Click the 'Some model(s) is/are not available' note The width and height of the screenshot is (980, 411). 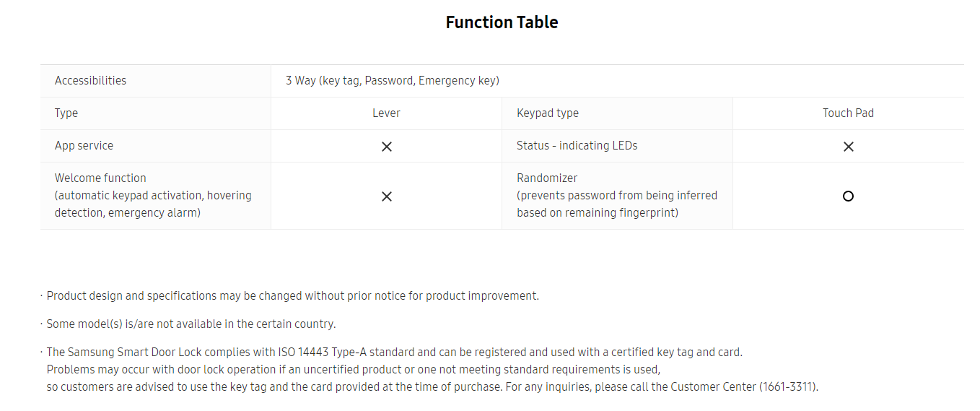191,324
